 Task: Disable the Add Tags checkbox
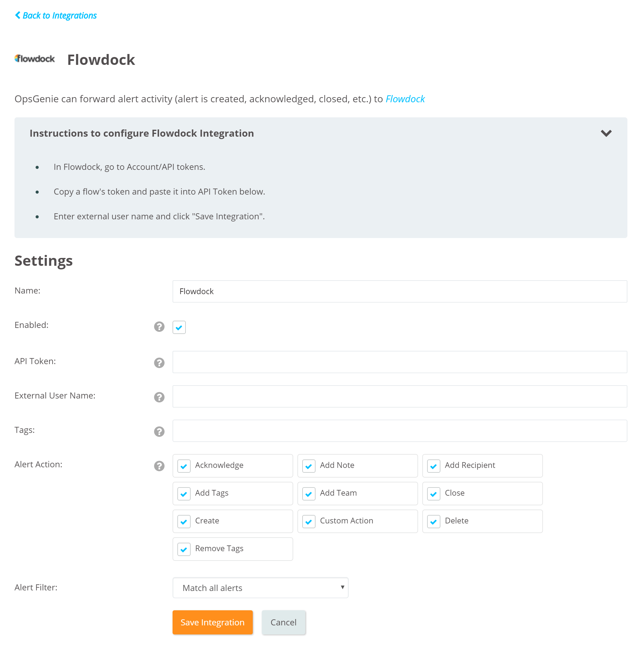(185, 493)
